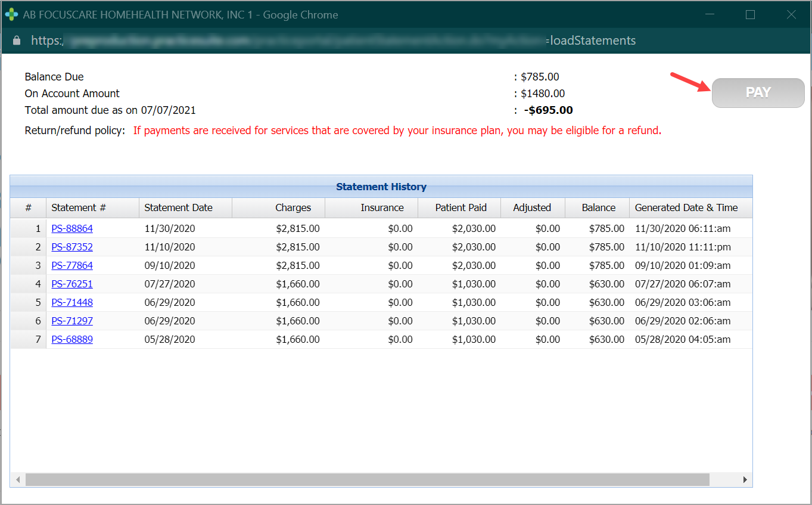Click the Patient Paid column header

click(x=461, y=207)
